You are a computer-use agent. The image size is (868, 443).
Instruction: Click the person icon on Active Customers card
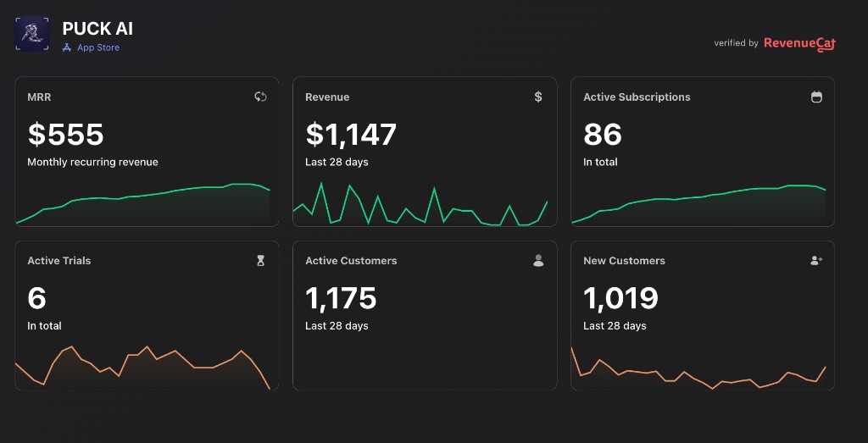(538, 261)
